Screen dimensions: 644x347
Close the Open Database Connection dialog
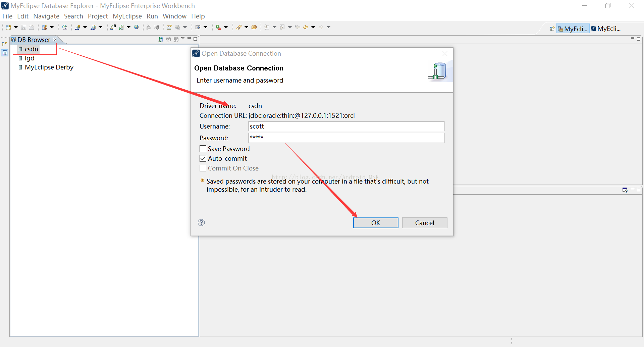pos(445,54)
